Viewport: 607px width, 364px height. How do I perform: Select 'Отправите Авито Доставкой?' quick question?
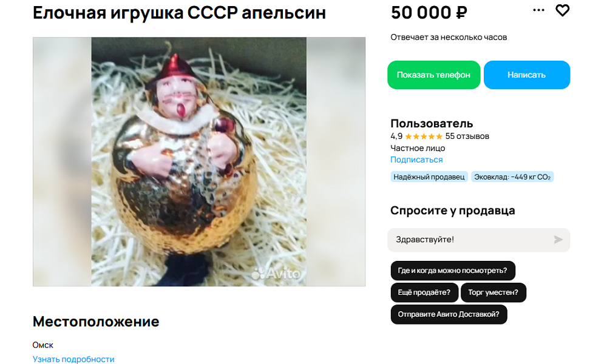449,314
